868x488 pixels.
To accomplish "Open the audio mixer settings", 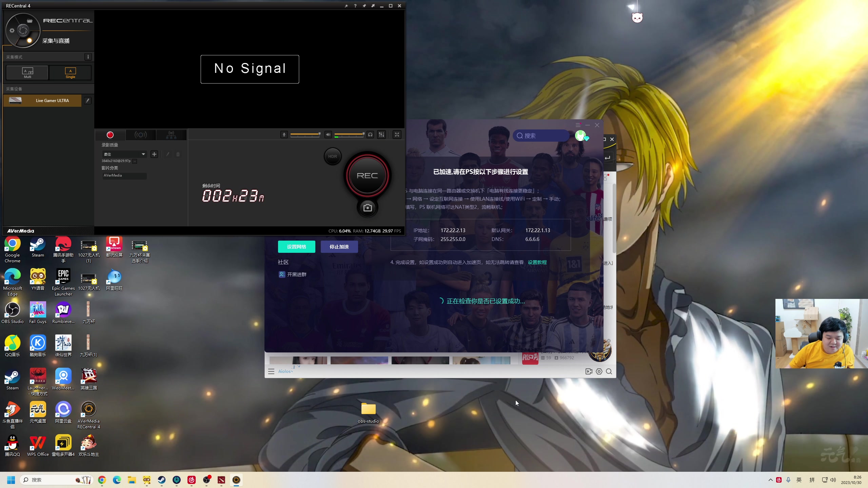I will (x=381, y=135).
